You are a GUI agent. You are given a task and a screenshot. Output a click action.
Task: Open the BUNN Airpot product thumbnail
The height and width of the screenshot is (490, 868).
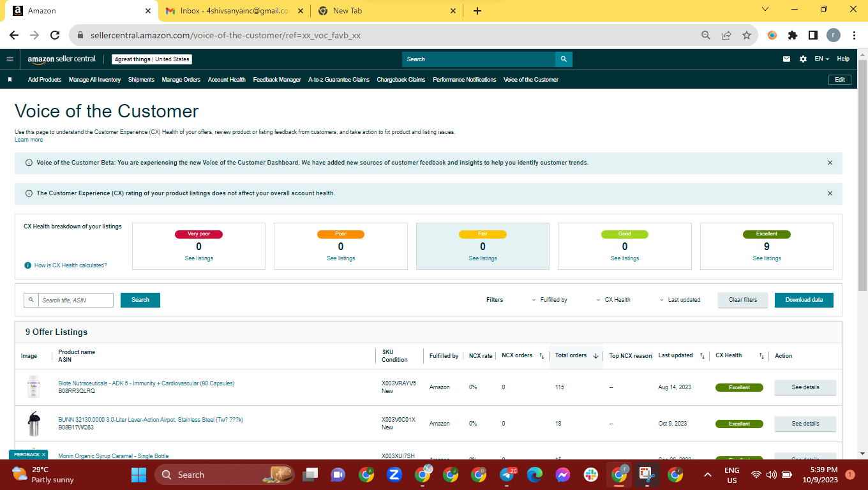coord(33,424)
